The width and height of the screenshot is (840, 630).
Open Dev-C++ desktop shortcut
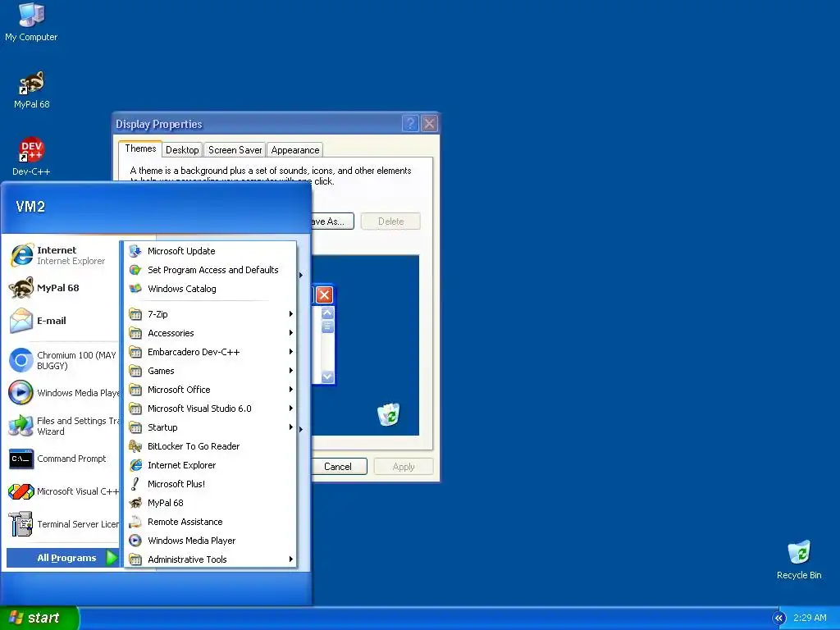[31, 157]
